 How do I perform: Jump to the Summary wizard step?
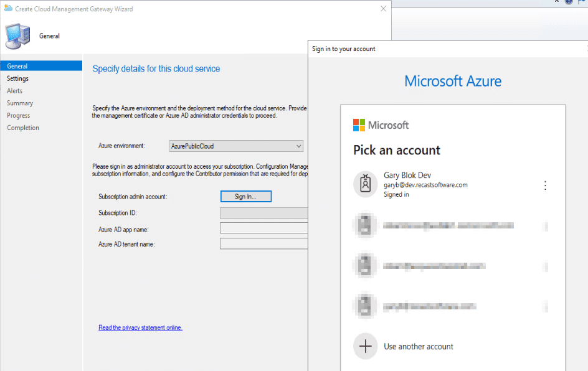[20, 103]
